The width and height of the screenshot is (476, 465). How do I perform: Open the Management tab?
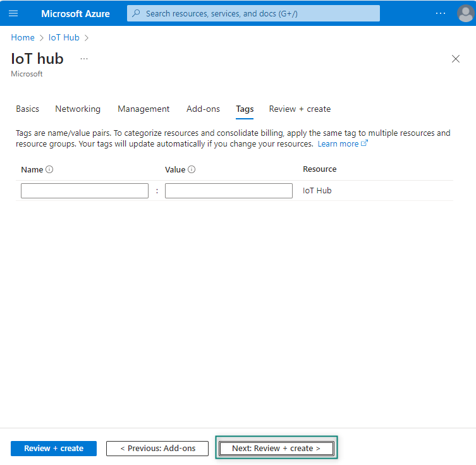[143, 109]
